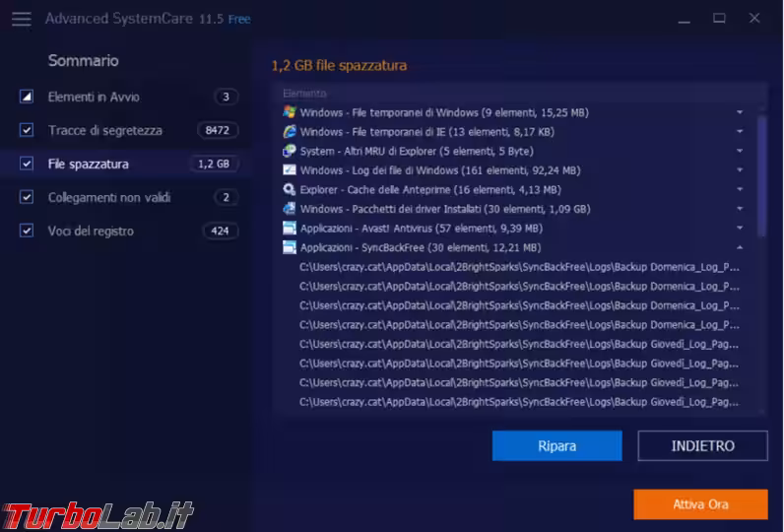Click the 8472 count badge
This screenshot has height=532, width=784.
tap(217, 130)
